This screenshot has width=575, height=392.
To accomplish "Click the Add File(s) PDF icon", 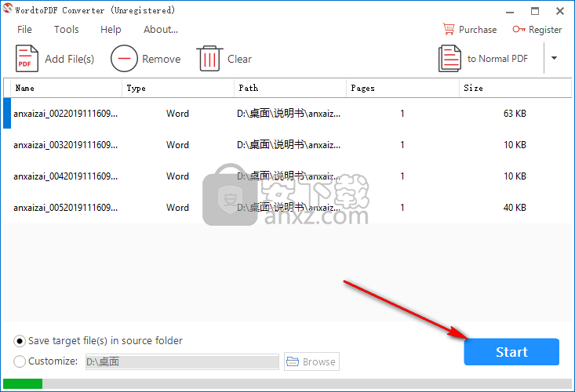I will 27,58.
